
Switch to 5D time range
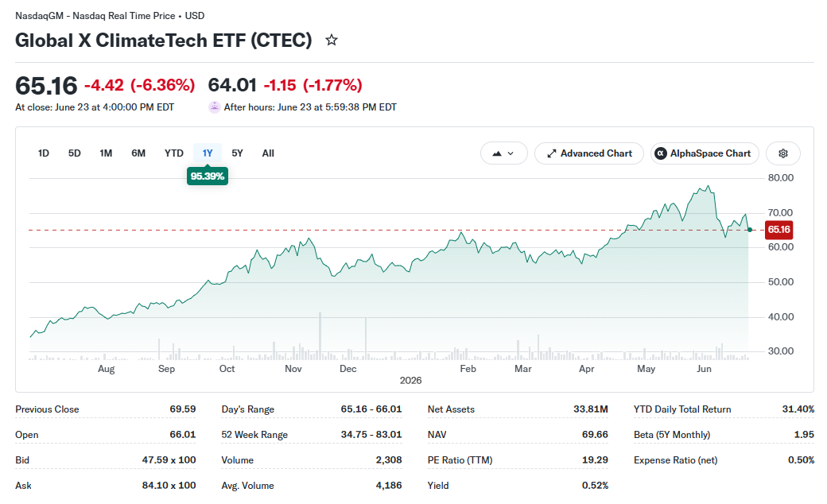pyautogui.click(x=75, y=153)
